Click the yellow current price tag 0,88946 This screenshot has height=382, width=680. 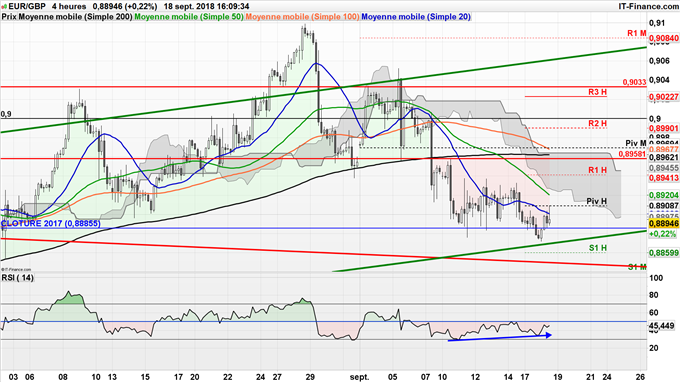pyautogui.click(x=664, y=224)
